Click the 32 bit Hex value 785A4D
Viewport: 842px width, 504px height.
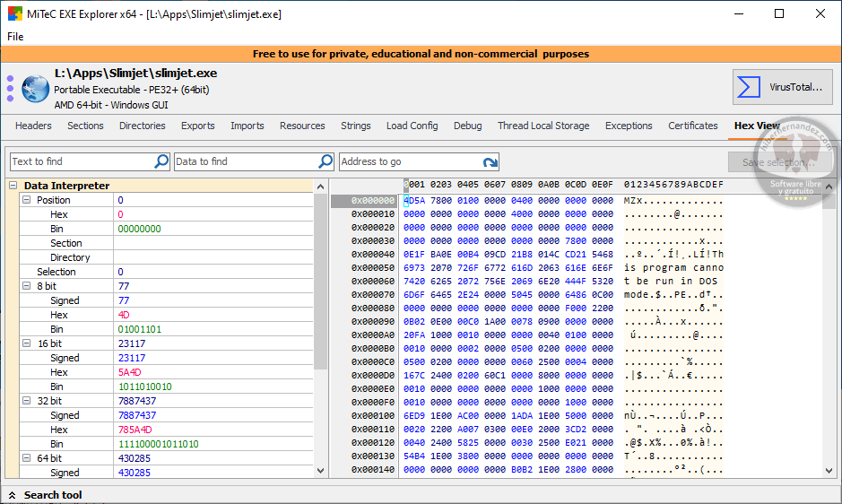point(135,430)
